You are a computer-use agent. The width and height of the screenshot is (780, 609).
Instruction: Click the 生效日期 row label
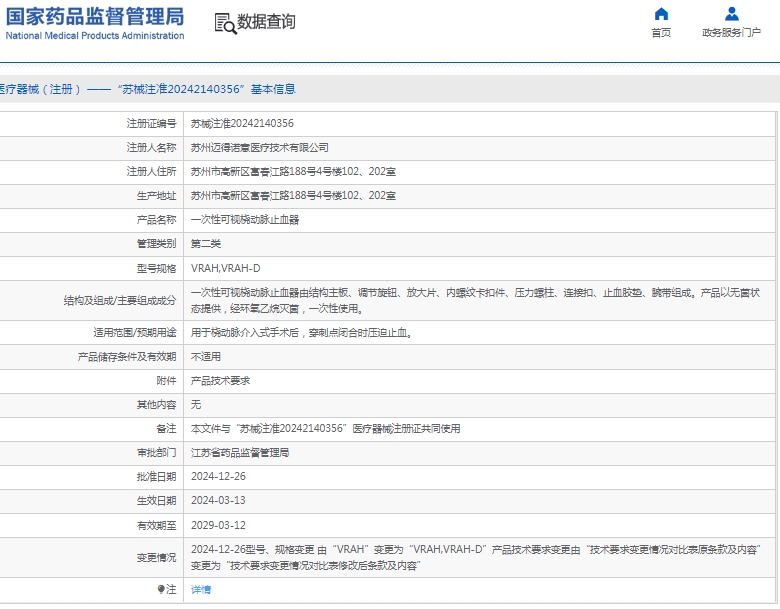156,501
